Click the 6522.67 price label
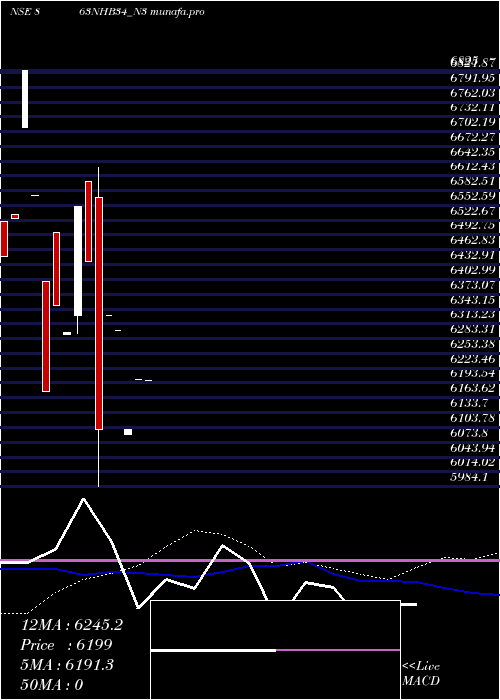Viewport: 500px width, 700px height. click(x=472, y=211)
